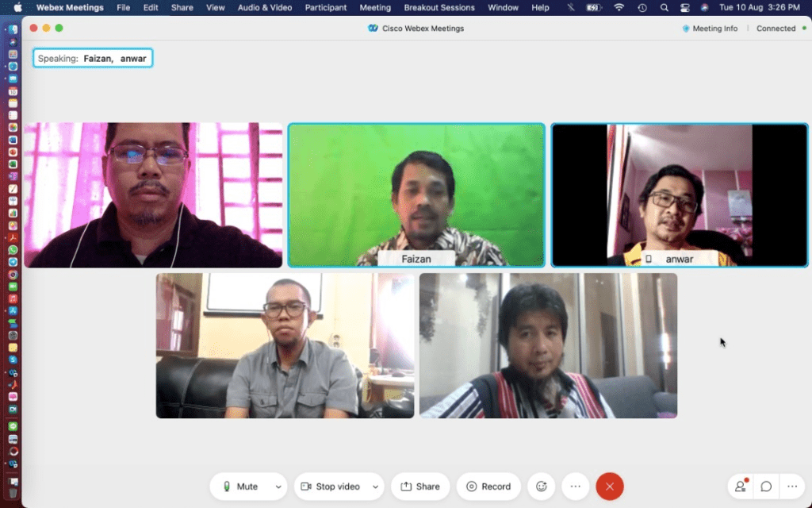Open Meeting Info
This screenshot has width=812, height=508.
coord(710,29)
